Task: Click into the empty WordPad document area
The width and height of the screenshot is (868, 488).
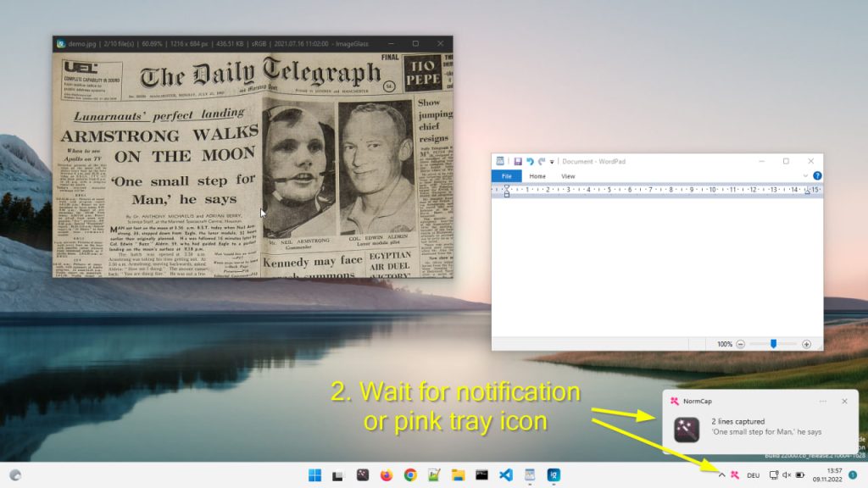Action: click(x=657, y=267)
